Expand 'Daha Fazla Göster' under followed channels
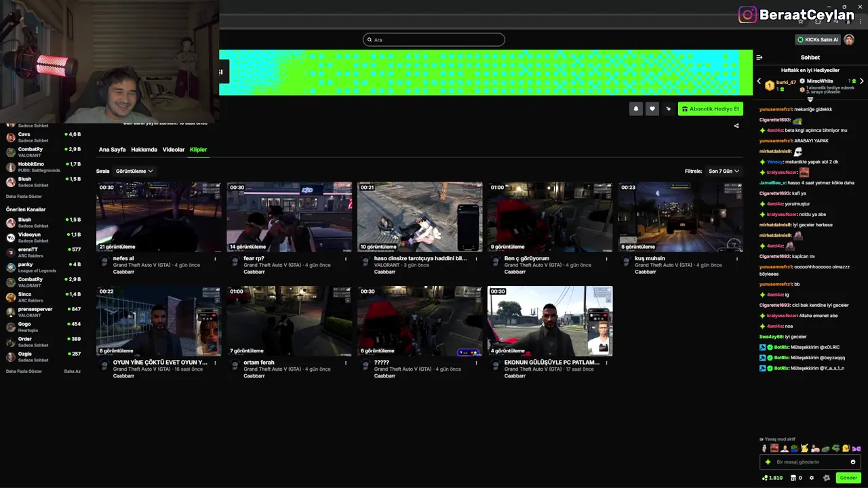 (24, 197)
